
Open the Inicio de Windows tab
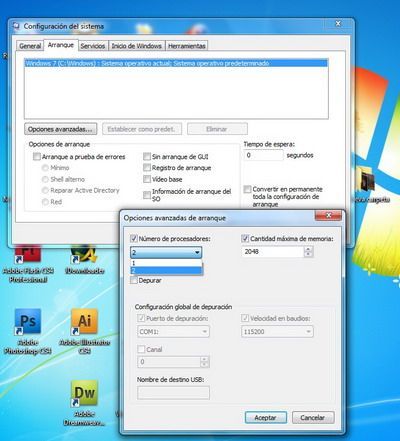coord(136,46)
